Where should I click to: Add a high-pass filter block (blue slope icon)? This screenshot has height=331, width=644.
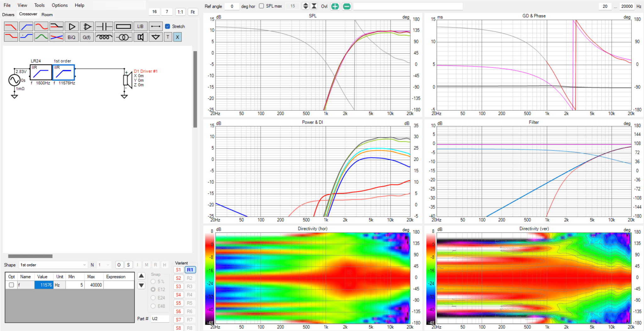(x=26, y=26)
